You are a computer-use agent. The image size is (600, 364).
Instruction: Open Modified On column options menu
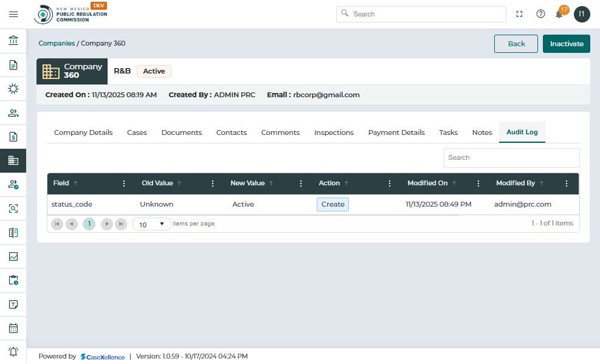478,184
